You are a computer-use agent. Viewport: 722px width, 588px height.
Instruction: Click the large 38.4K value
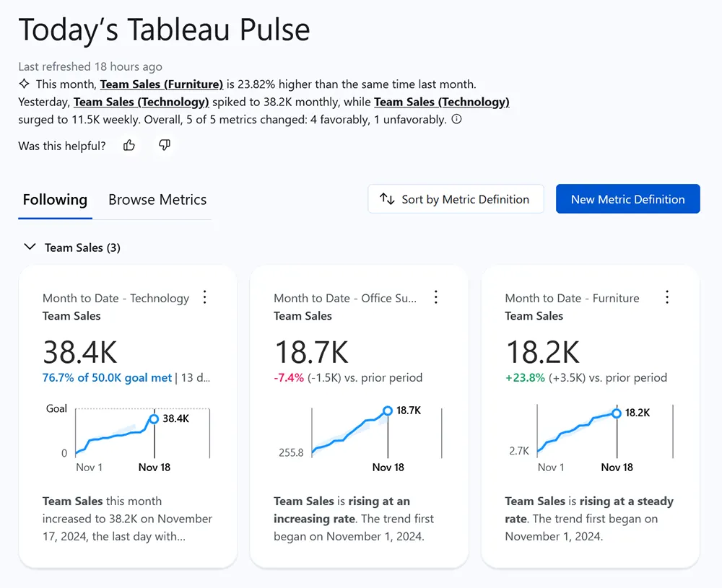(x=80, y=352)
